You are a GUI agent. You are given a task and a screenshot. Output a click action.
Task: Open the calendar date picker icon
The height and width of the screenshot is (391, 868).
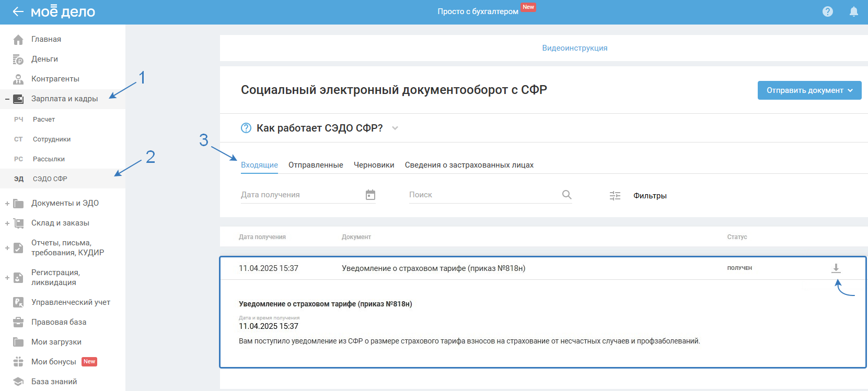(371, 195)
